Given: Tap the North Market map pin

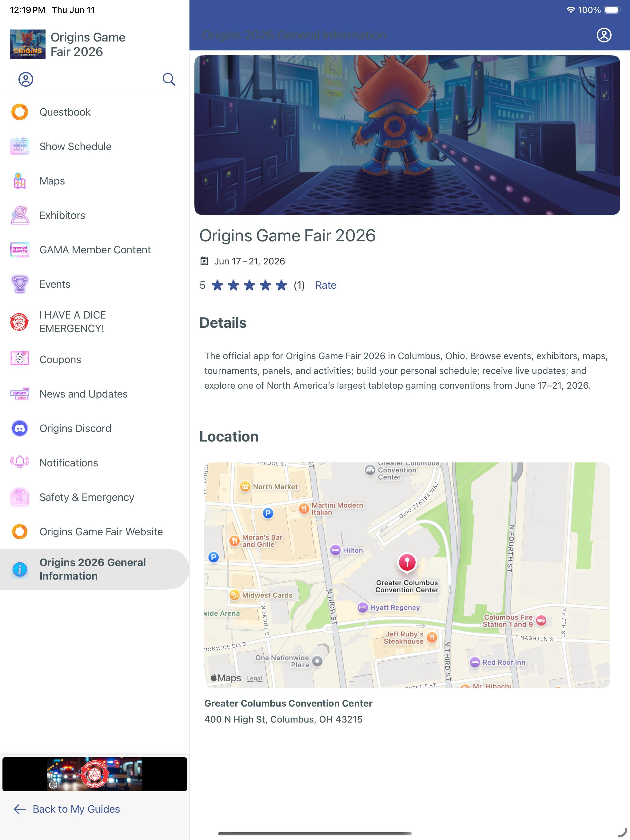Looking at the screenshot, I should point(245,486).
